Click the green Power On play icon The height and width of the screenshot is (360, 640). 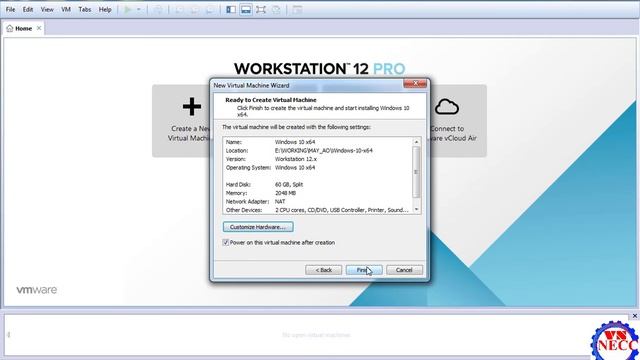(128, 9)
